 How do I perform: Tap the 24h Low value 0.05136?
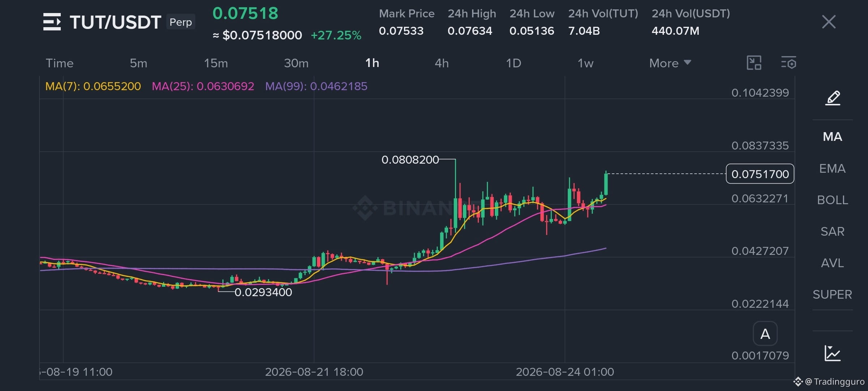click(x=532, y=31)
